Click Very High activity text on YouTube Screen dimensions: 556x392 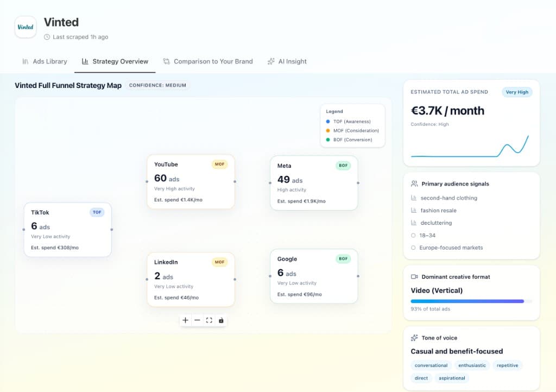174,189
